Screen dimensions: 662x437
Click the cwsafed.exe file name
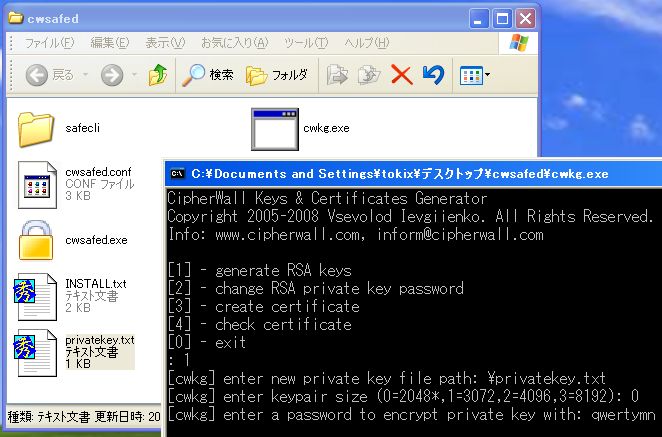[x=96, y=240]
